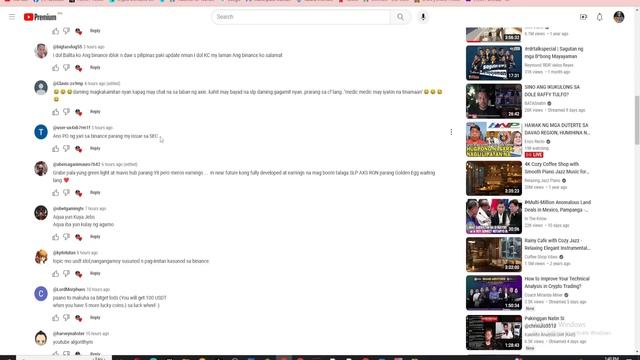Open thumbnail of 'Multi-Million Anomalous Land Deals' video
Viewport: 640px width, 360px height.
494,216
